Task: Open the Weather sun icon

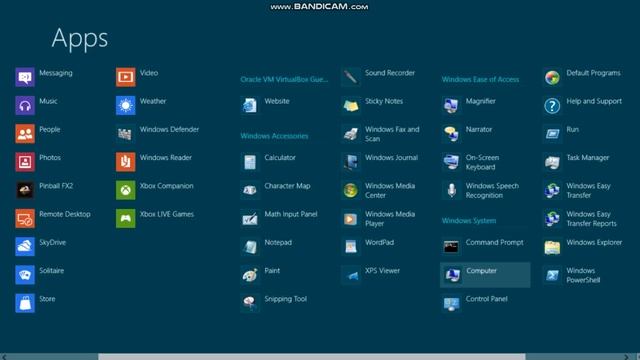Action: pyautogui.click(x=126, y=105)
